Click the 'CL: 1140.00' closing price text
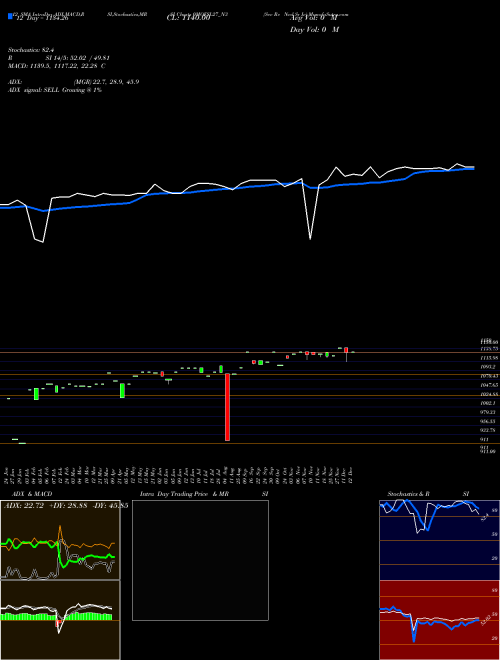Viewport: 500px width, 660px height. [188, 19]
